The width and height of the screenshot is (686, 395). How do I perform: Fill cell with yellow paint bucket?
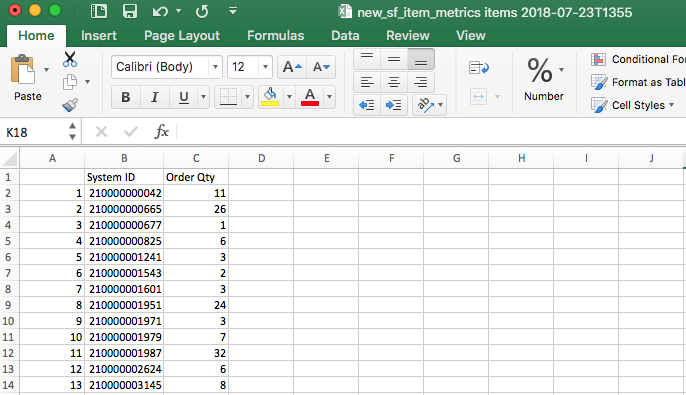coord(270,97)
